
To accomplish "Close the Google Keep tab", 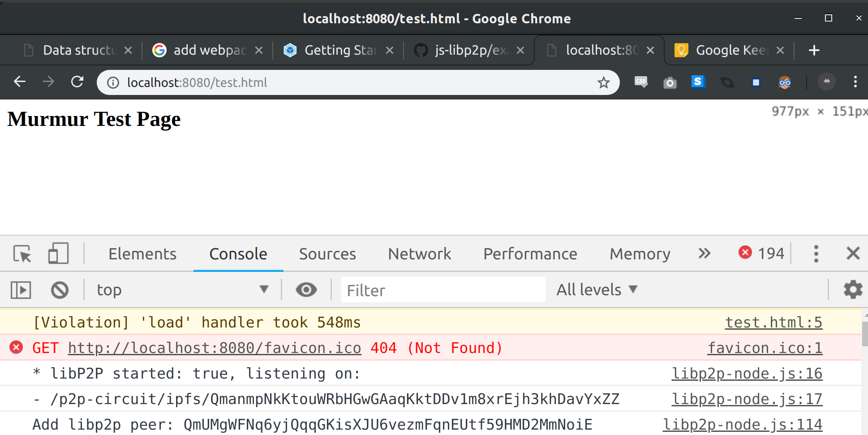I will coord(780,50).
